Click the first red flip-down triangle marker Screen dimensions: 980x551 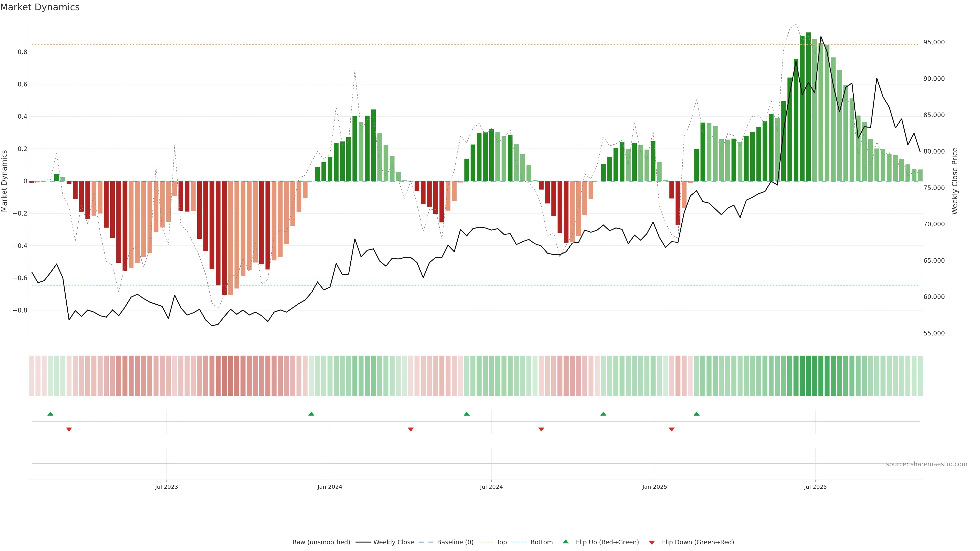click(x=69, y=429)
